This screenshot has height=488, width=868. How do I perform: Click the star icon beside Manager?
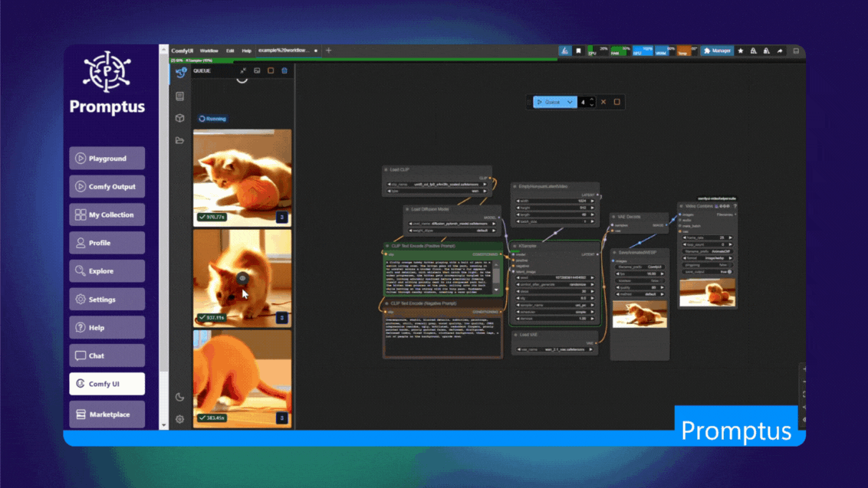(741, 51)
